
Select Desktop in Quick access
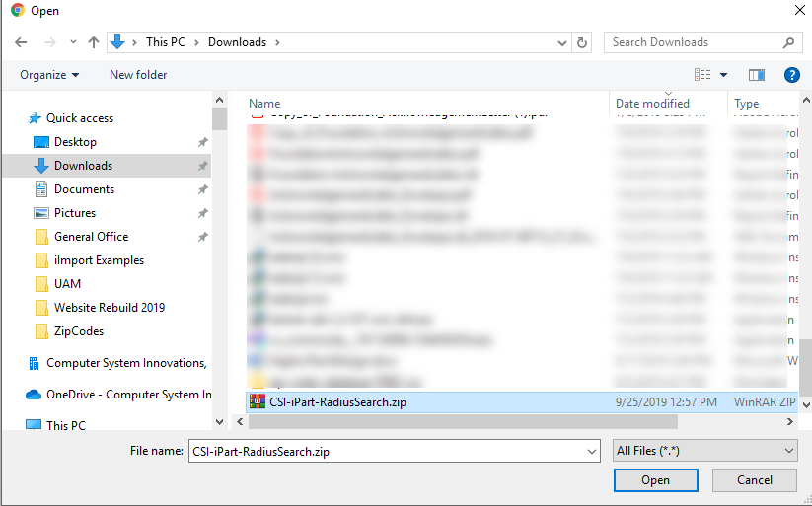pos(75,142)
